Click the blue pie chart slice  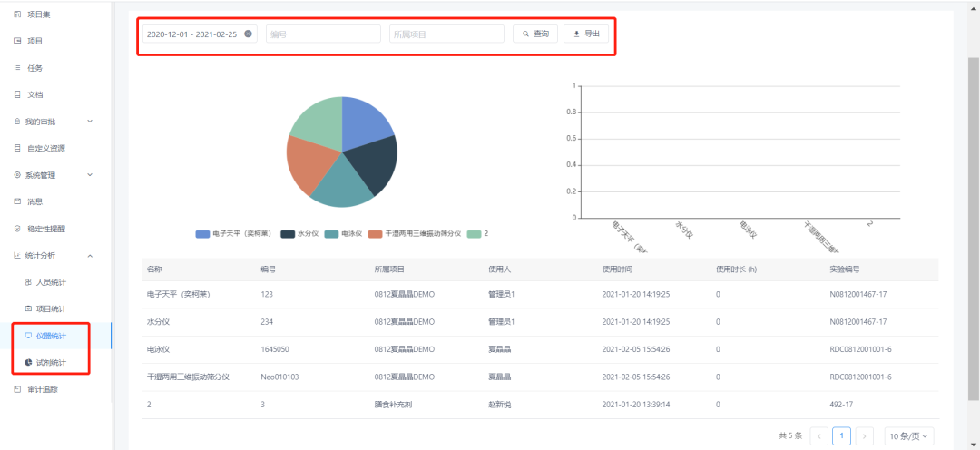366,125
